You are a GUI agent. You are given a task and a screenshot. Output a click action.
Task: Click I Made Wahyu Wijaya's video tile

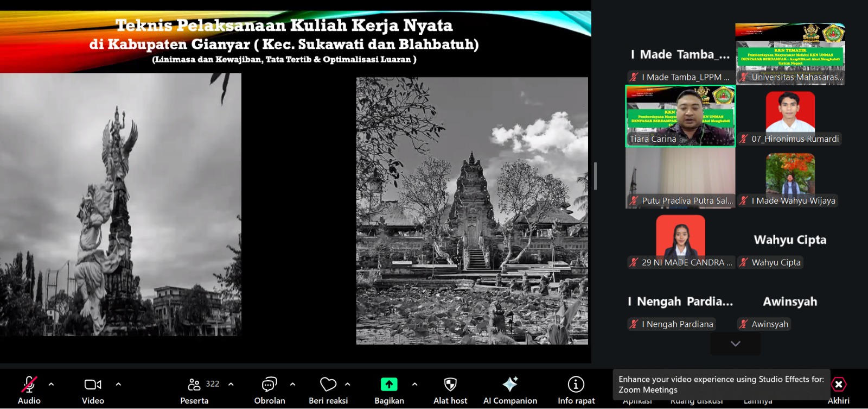[790, 178]
